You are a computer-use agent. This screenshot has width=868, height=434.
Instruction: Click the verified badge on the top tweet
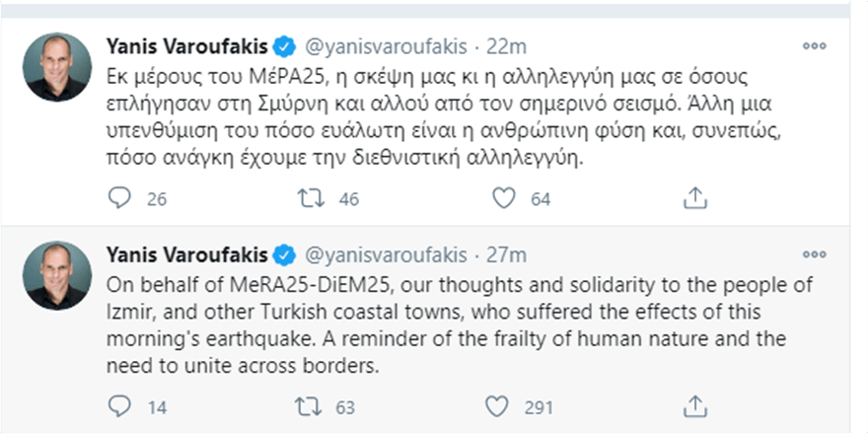tap(284, 46)
